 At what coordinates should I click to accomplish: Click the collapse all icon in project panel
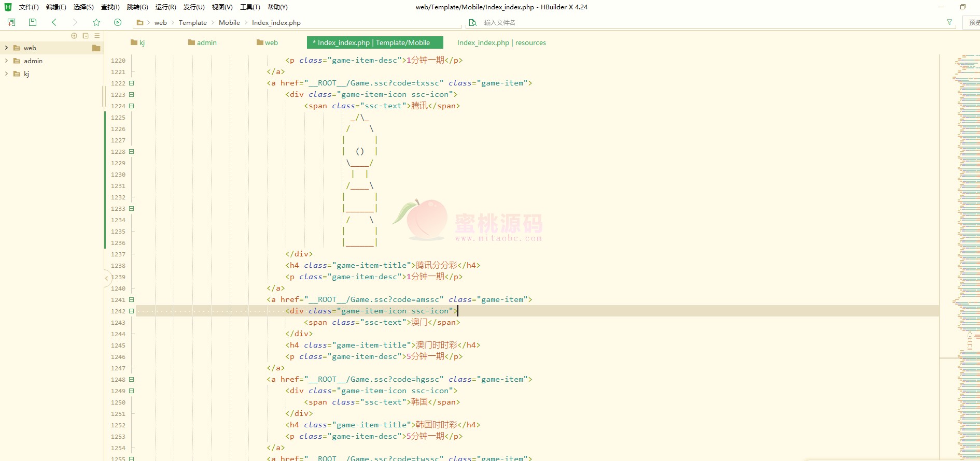click(86, 36)
